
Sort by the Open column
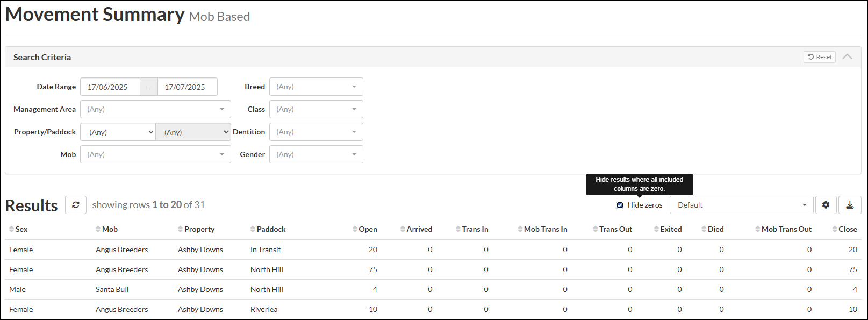[x=368, y=229]
